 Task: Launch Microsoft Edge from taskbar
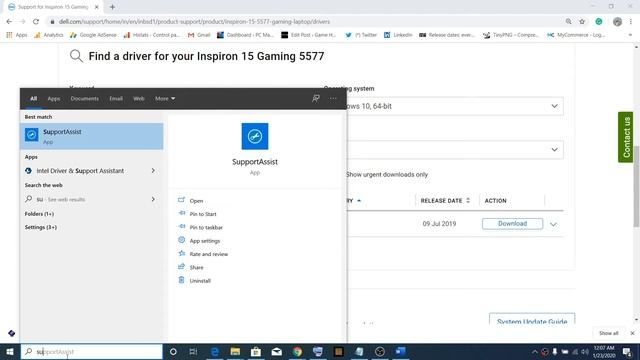coord(215,351)
